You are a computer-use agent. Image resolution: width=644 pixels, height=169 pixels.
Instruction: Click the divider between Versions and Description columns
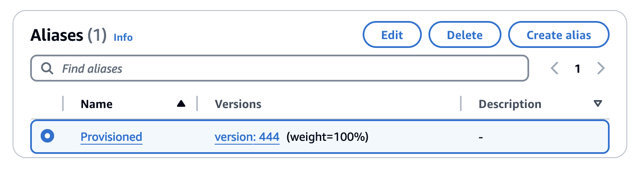(461, 104)
